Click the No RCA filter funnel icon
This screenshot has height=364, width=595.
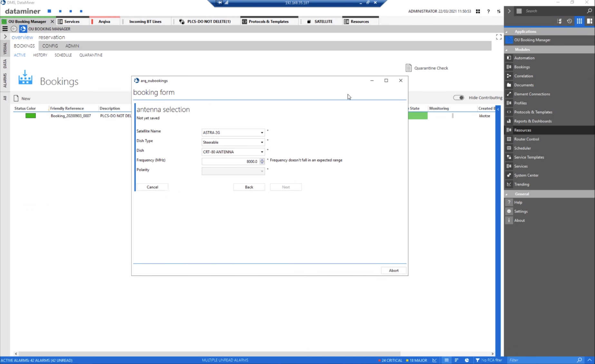pos(477,360)
